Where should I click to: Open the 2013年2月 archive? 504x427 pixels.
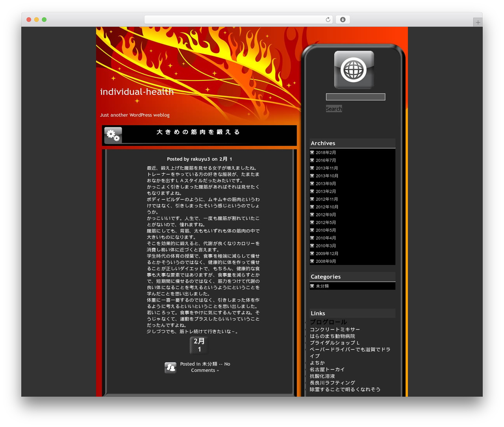click(x=326, y=191)
